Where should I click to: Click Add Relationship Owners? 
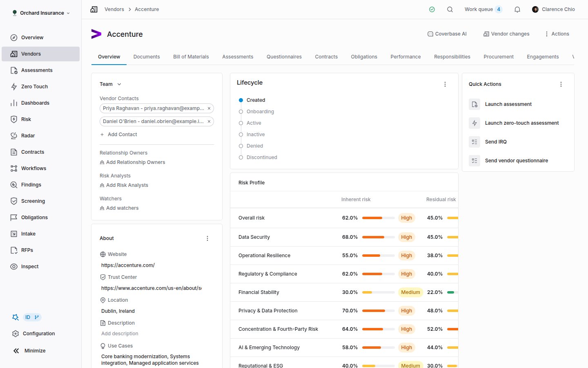132,162
